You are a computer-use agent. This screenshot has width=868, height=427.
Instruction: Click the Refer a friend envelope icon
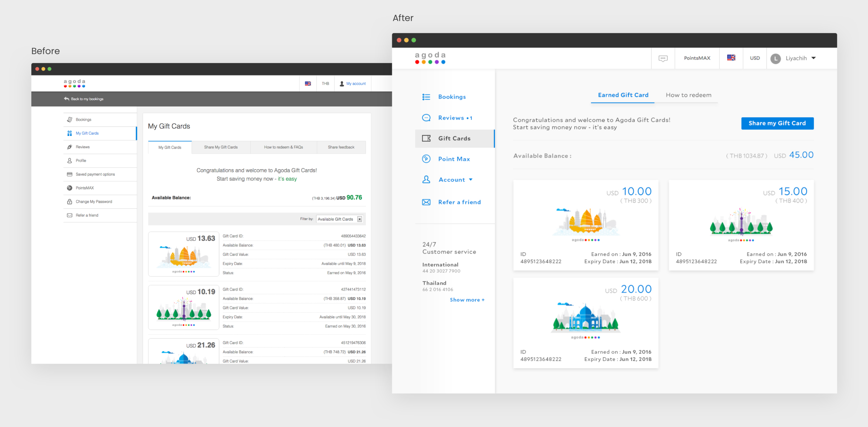pyautogui.click(x=426, y=202)
